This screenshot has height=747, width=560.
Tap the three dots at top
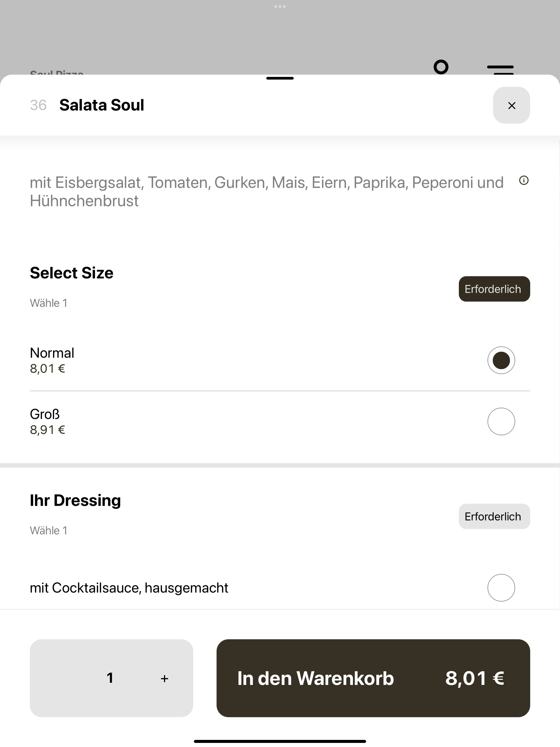pyautogui.click(x=280, y=6)
